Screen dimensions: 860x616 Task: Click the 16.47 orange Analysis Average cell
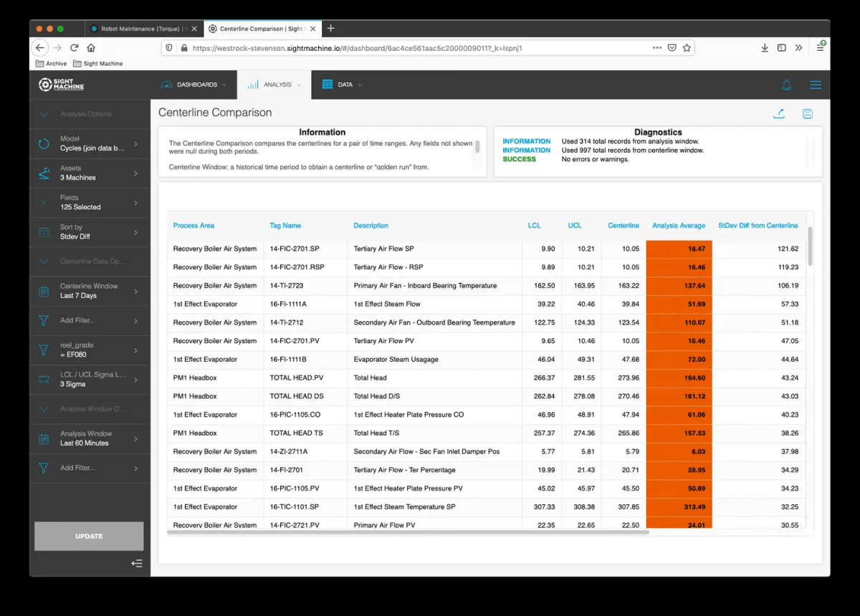point(679,249)
